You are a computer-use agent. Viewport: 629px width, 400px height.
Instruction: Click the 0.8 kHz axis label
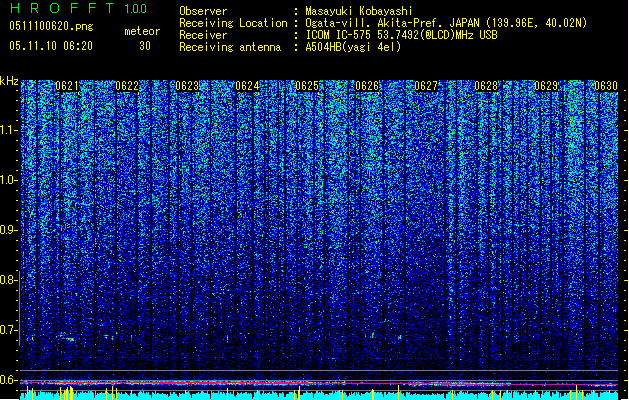click(x=9, y=280)
